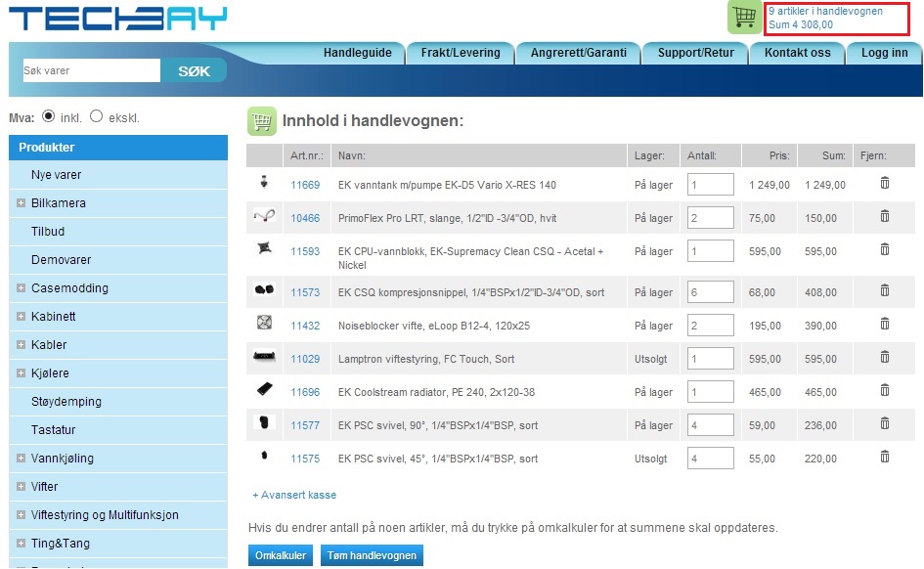Click the Produkter sidebar header
924x569 pixels.
point(118,148)
